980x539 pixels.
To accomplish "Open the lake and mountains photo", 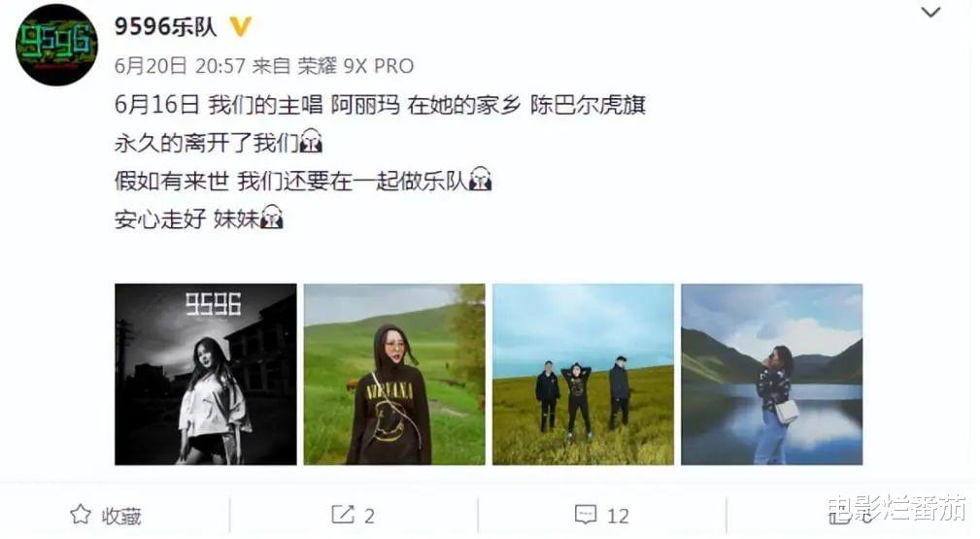I will pyautogui.click(x=772, y=375).
